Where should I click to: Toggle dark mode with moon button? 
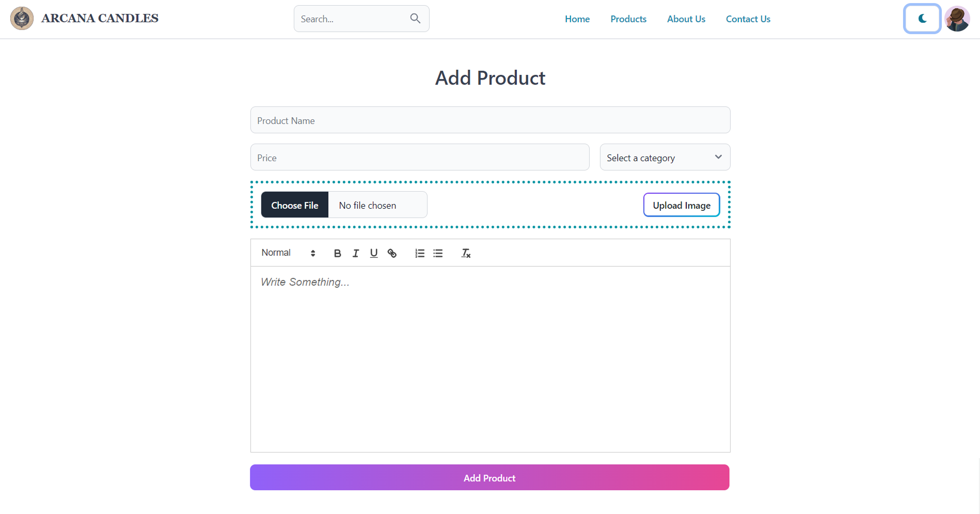coord(922,19)
